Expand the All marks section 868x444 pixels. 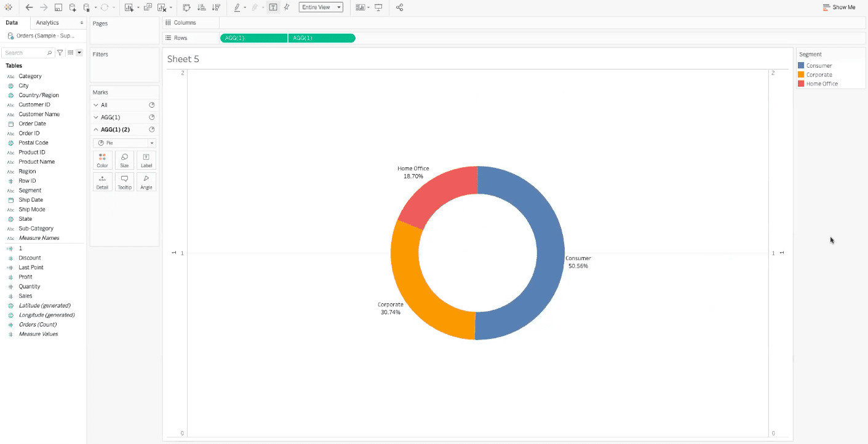coord(96,105)
